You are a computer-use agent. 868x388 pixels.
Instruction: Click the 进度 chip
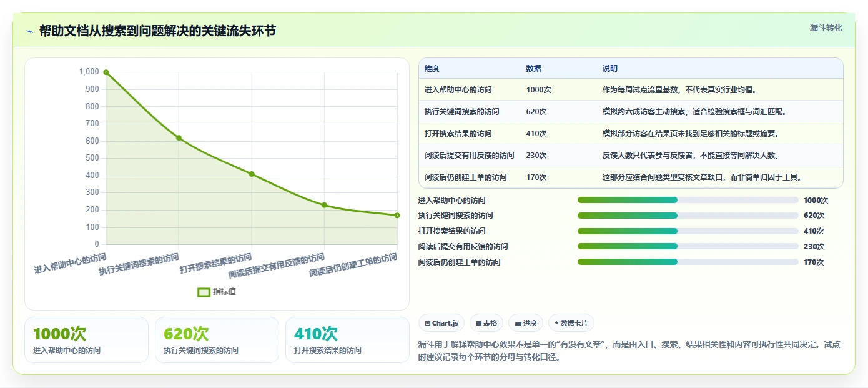[526, 323]
